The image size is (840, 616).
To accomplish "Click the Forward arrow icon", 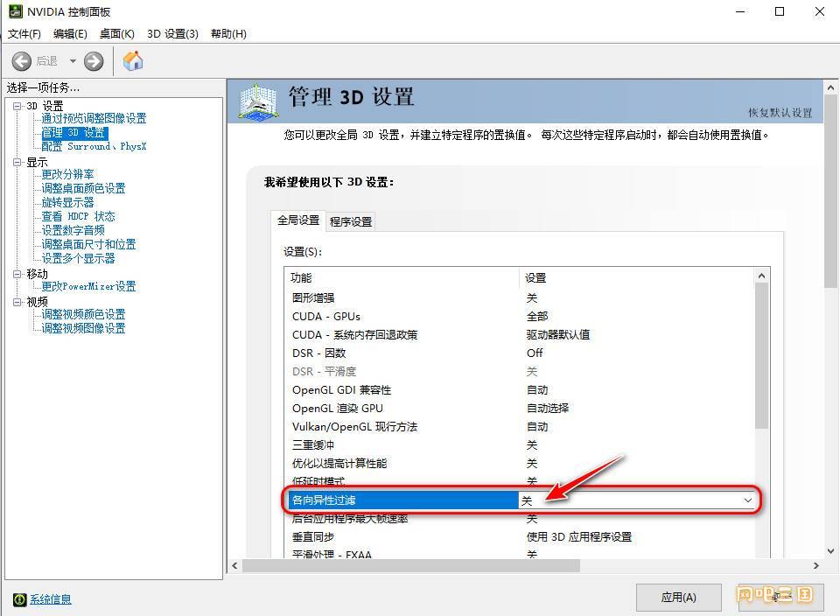I will tap(94, 61).
